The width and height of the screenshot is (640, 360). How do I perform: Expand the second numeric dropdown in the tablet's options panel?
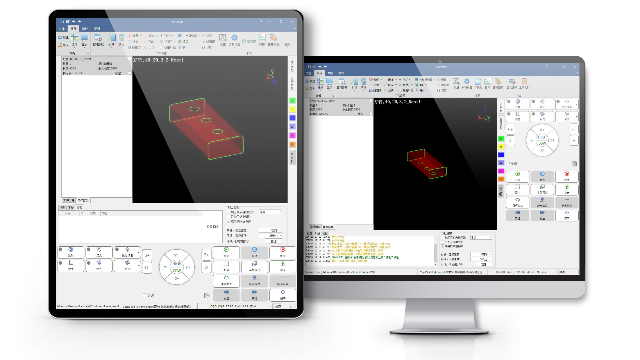(x=270, y=236)
